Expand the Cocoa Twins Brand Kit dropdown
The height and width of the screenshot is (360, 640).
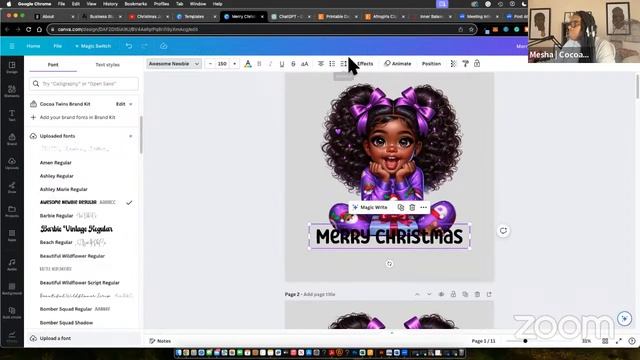tap(131, 104)
